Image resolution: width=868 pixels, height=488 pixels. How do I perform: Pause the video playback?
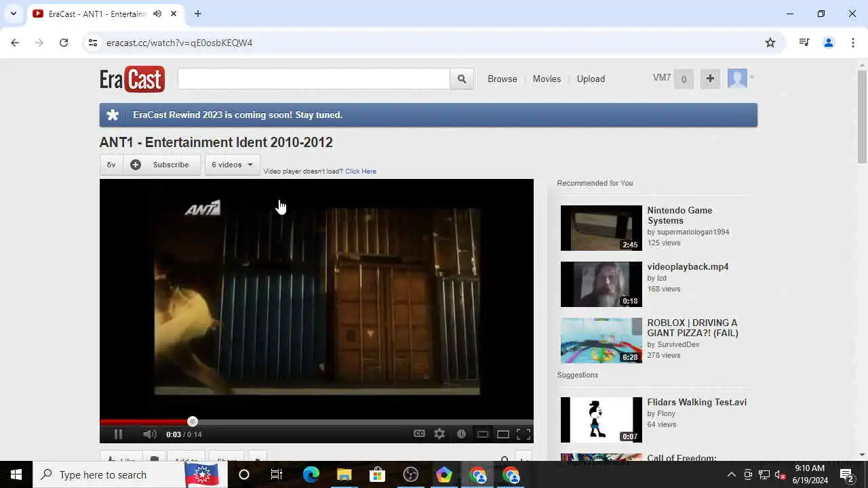118,434
